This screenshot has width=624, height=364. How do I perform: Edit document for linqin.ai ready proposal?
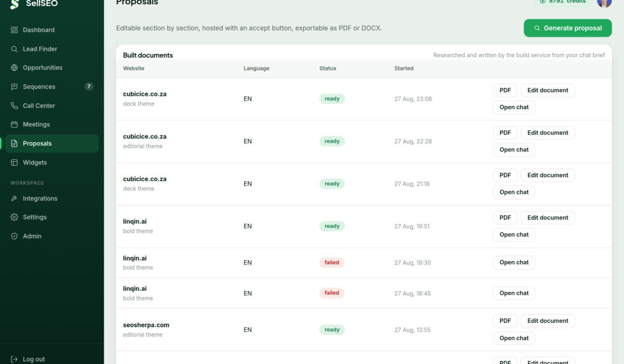pos(548,218)
